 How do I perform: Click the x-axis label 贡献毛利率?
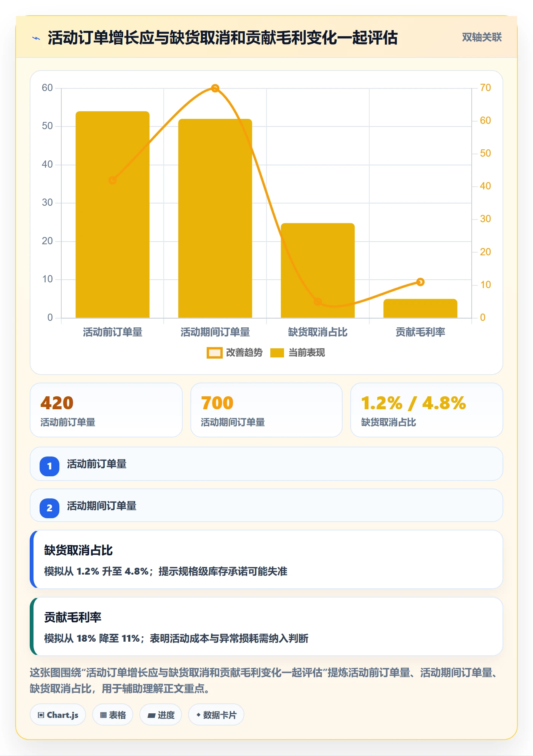(420, 332)
